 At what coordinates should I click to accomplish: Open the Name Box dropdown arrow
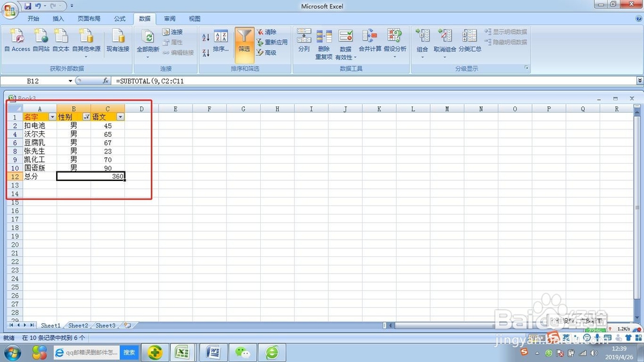click(x=70, y=81)
